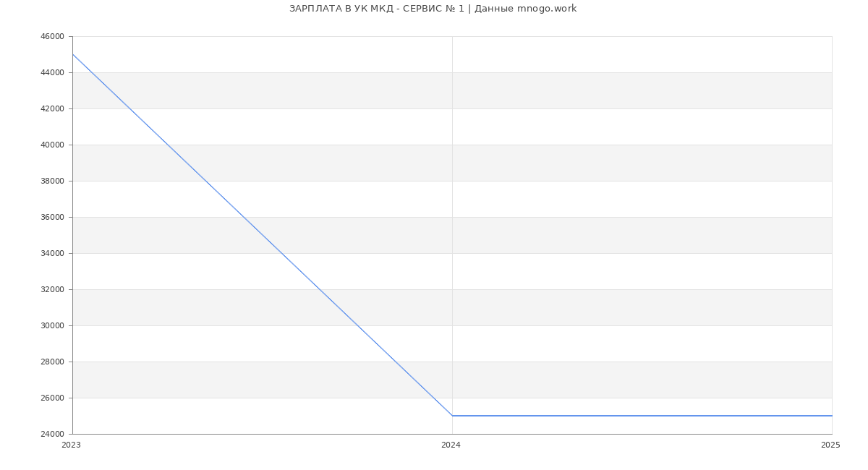The image size is (868, 470).
Task: Click the 26000 y-axis label
Action: click(54, 398)
